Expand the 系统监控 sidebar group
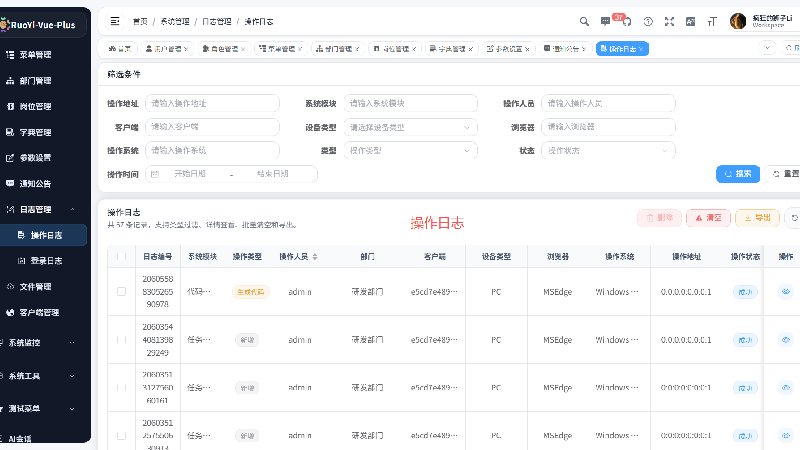The width and height of the screenshot is (800, 450). 43,343
